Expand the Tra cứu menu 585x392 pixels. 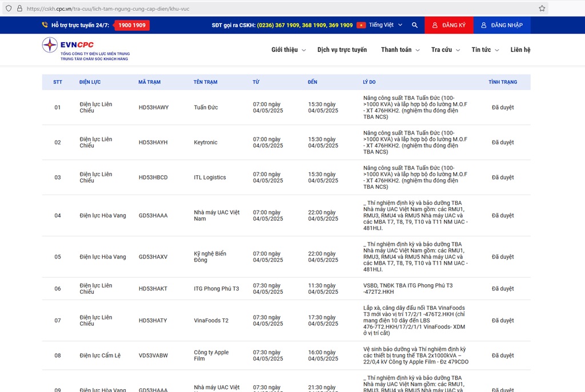445,50
